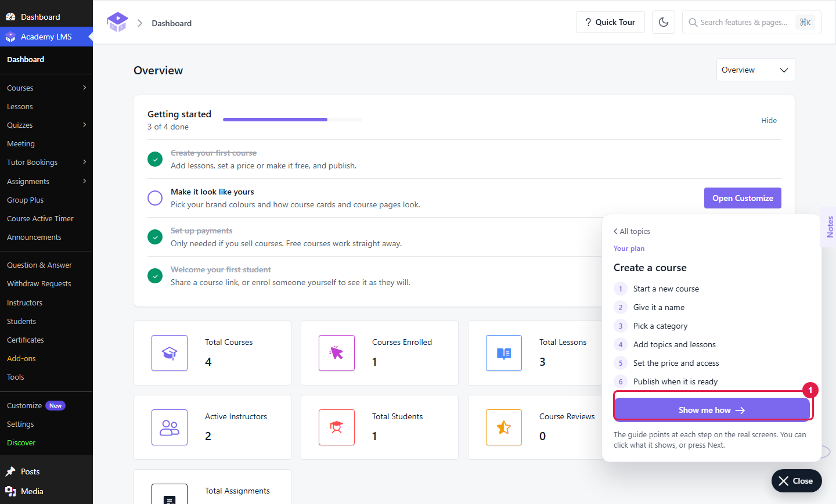Hide the Getting started panel
This screenshot has height=504, width=836.
(769, 120)
